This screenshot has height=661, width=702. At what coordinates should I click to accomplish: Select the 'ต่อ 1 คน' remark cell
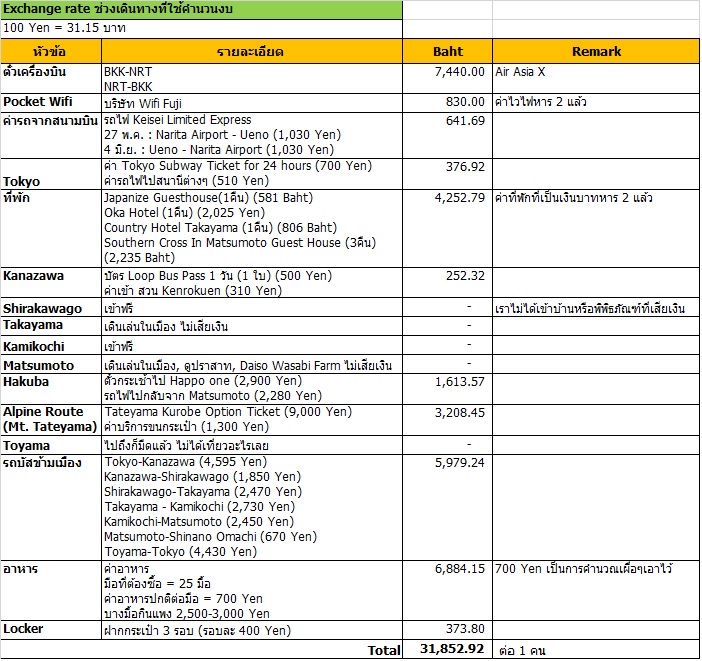596,649
